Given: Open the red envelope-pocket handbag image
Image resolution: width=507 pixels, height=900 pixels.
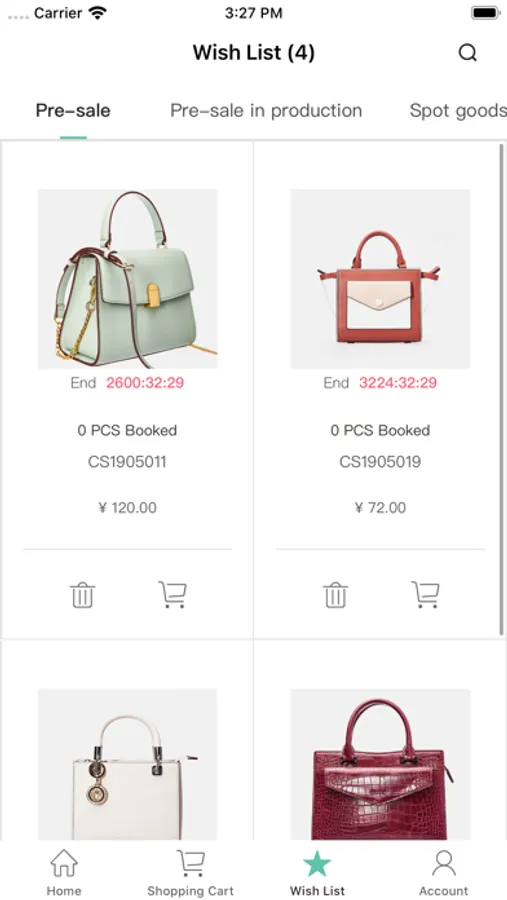Looking at the screenshot, I should point(380,279).
